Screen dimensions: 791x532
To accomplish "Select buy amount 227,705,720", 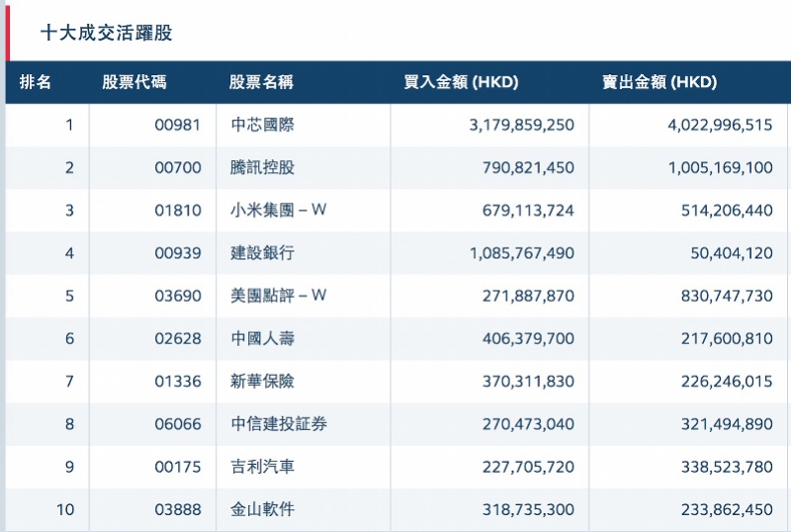I will [x=528, y=468].
